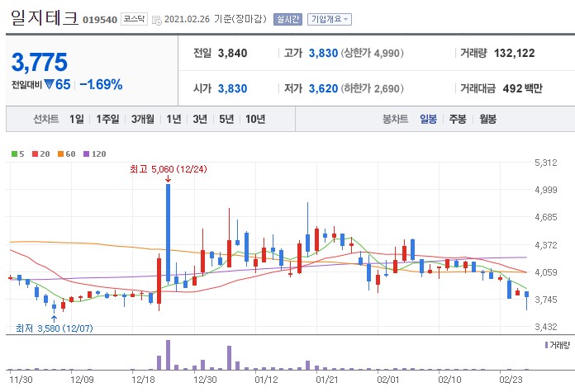Click the red 20-day moving average swatch
This screenshot has width=575, height=392.
36,154
